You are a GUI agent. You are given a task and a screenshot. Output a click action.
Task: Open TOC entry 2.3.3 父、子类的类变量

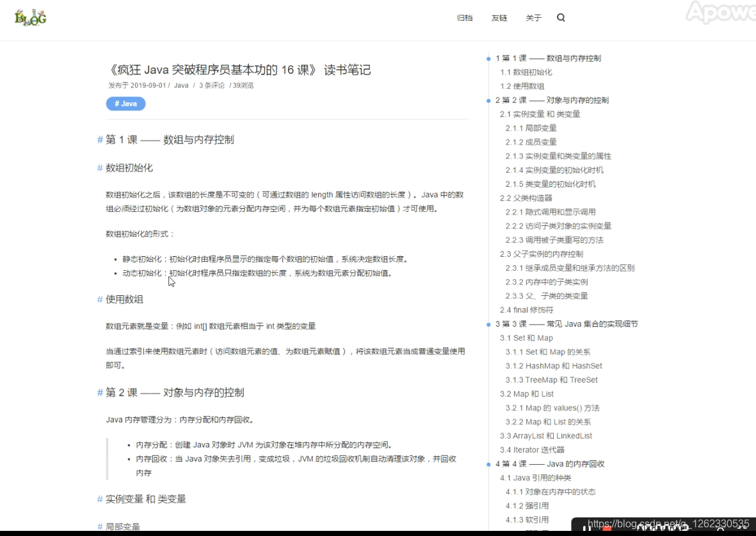547,296
